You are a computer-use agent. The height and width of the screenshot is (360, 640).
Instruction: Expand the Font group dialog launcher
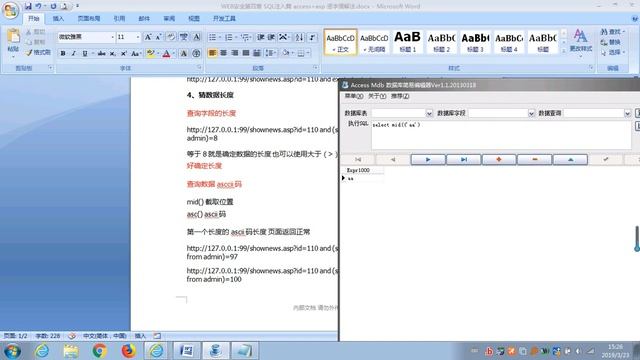(199, 67)
